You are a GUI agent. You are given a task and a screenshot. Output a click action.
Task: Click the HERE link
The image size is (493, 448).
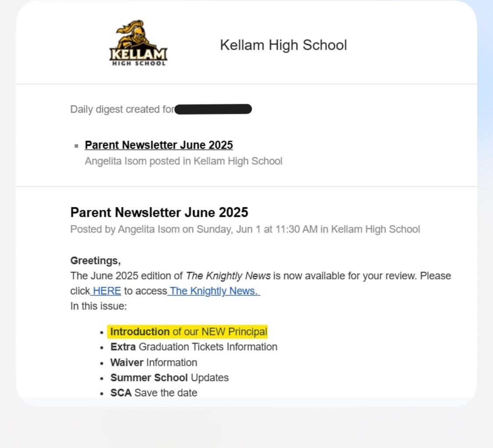click(x=106, y=291)
